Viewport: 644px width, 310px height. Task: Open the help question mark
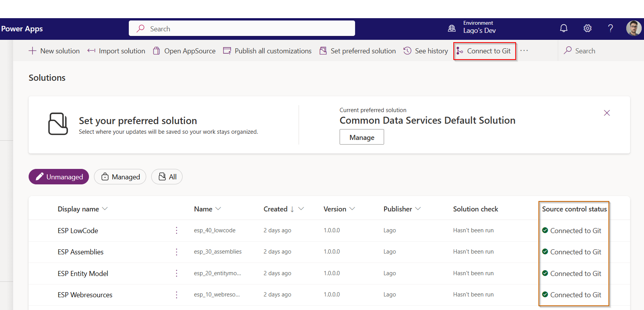point(610,28)
